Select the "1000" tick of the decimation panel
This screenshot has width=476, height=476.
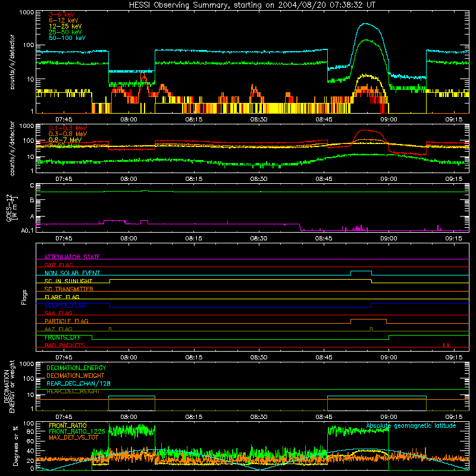[x=27, y=364]
